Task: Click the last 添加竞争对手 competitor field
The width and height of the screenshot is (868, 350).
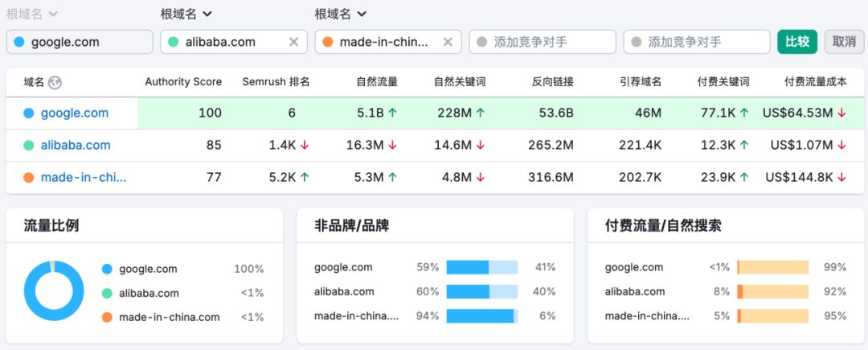Action: tap(696, 42)
